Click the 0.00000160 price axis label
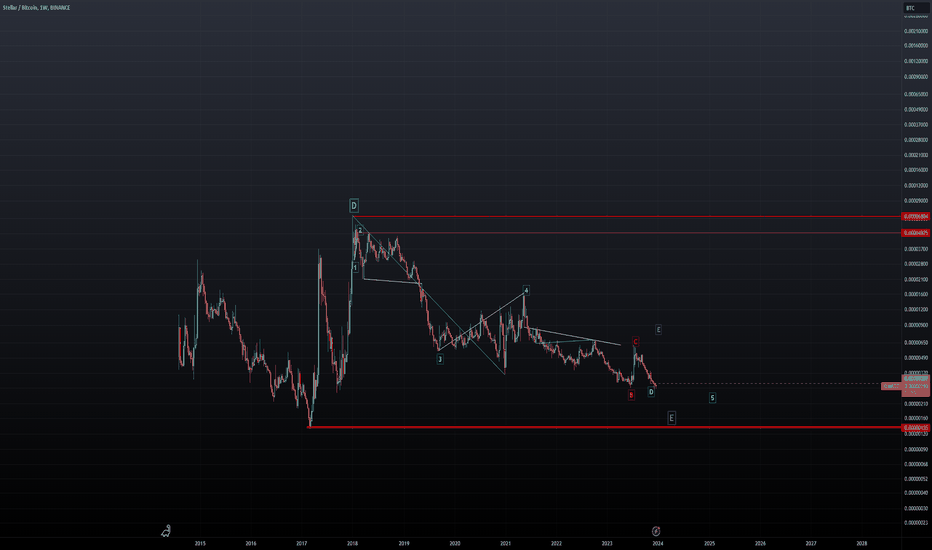 (x=916, y=418)
